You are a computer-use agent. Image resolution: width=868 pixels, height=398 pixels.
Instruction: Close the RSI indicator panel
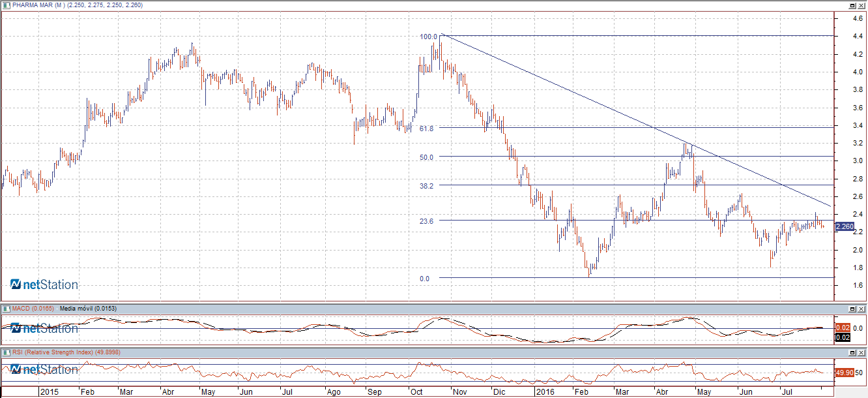click(x=861, y=352)
